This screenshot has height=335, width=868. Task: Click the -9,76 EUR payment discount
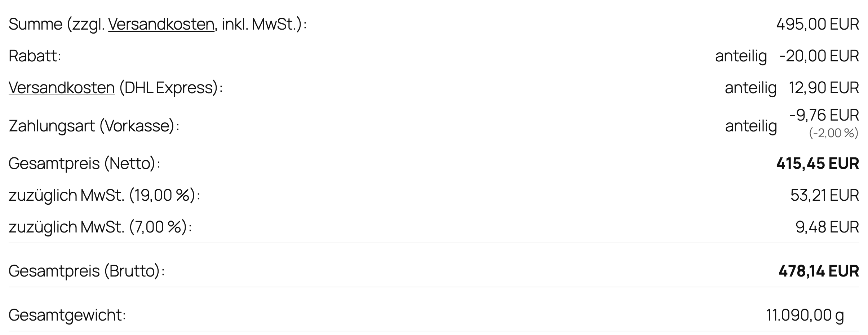[x=824, y=115]
